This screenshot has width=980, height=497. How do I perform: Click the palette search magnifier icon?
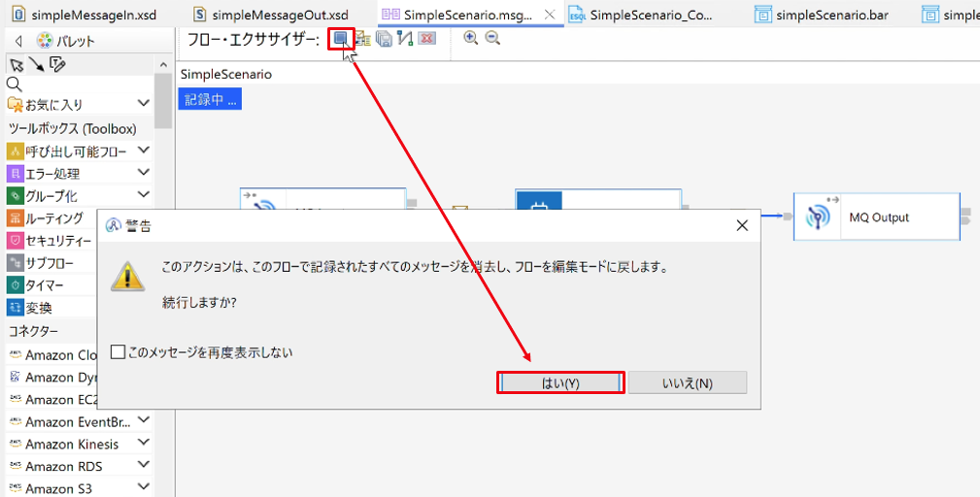tap(15, 84)
